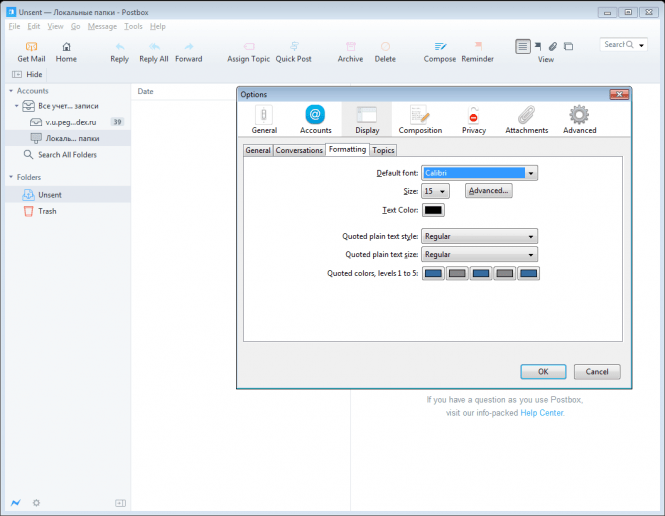The width and height of the screenshot is (665, 516).
Task: Switch to the Topics tab
Action: (x=383, y=150)
